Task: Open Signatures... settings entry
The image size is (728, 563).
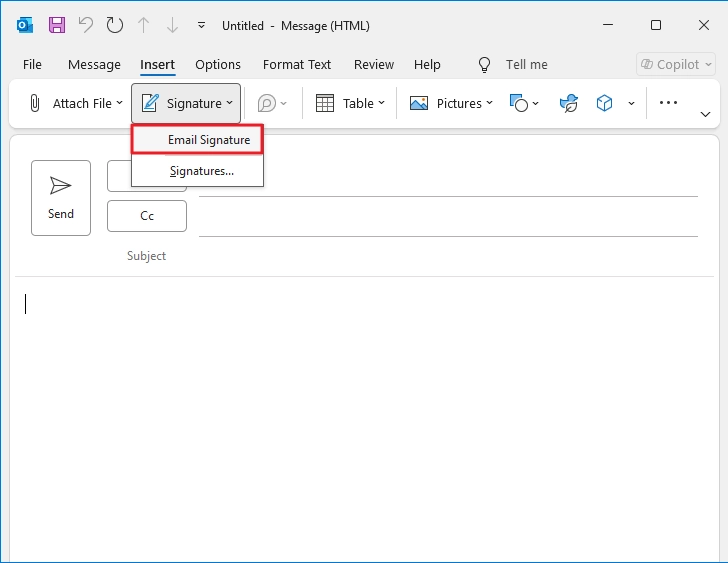Action: (198, 171)
